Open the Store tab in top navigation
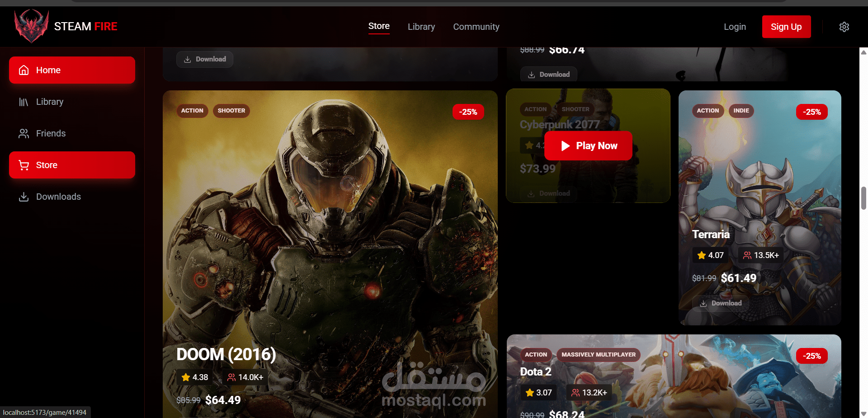Screen dimensions: 868x418 click(x=379, y=26)
